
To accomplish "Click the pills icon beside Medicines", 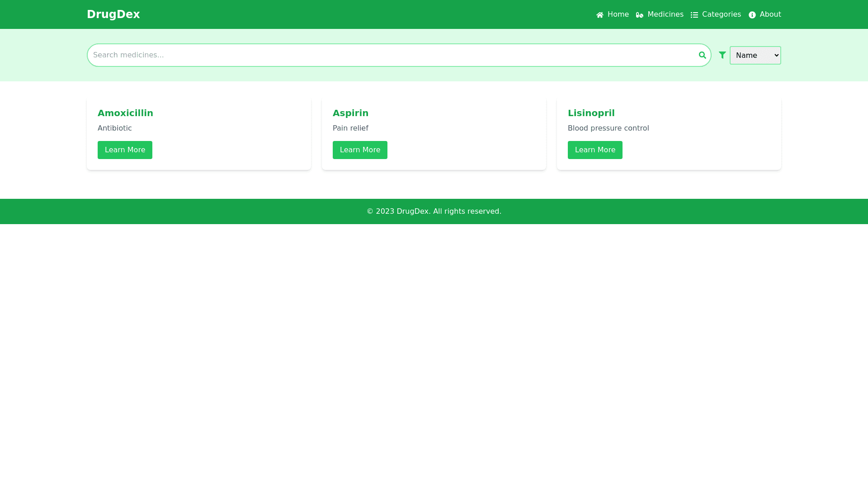I will 640,14.
